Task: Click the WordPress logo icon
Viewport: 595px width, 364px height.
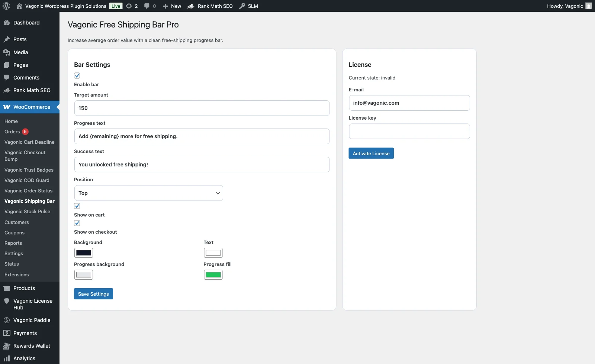Action: pyautogui.click(x=6, y=6)
